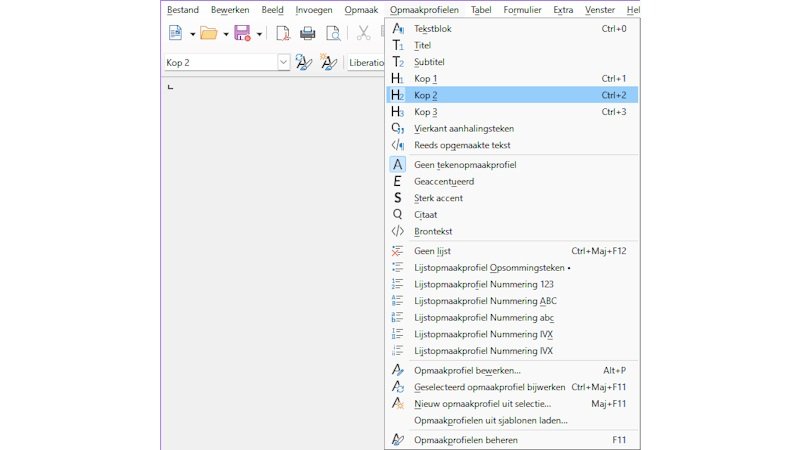The image size is (800, 450).
Task: Expand the New document dropdown arrow
Action: pos(192,34)
